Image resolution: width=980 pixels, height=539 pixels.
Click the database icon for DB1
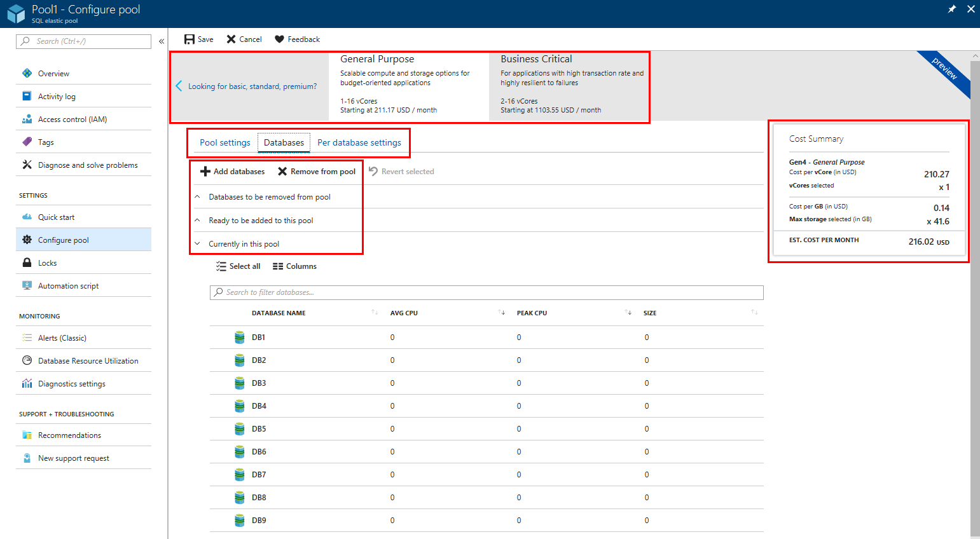pos(240,338)
